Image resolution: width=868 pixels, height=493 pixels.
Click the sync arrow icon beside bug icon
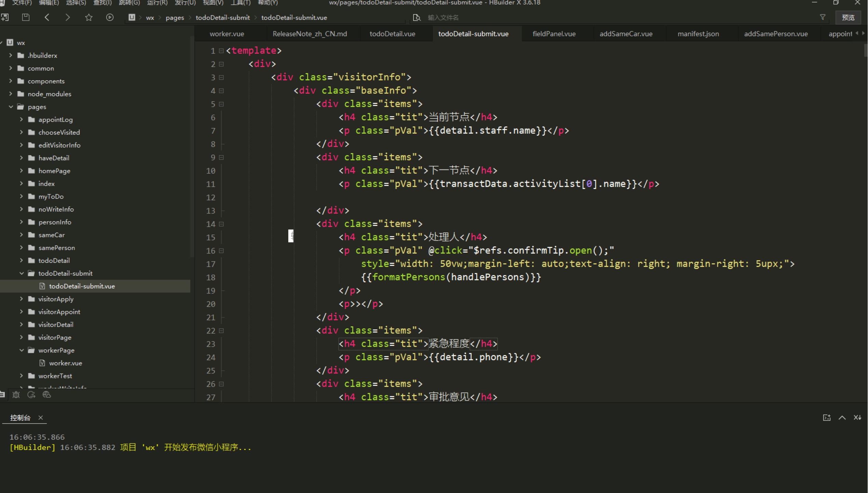(31, 395)
